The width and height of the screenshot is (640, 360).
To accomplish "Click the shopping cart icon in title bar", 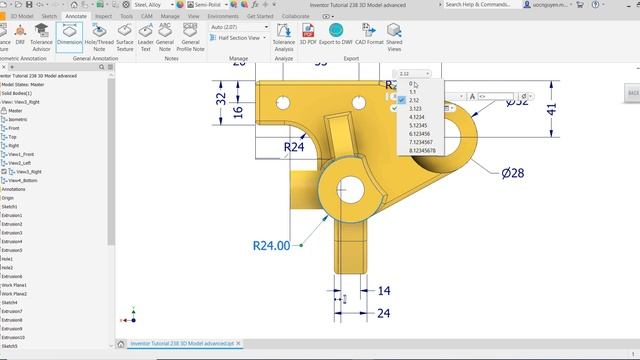I will click(x=580, y=4).
